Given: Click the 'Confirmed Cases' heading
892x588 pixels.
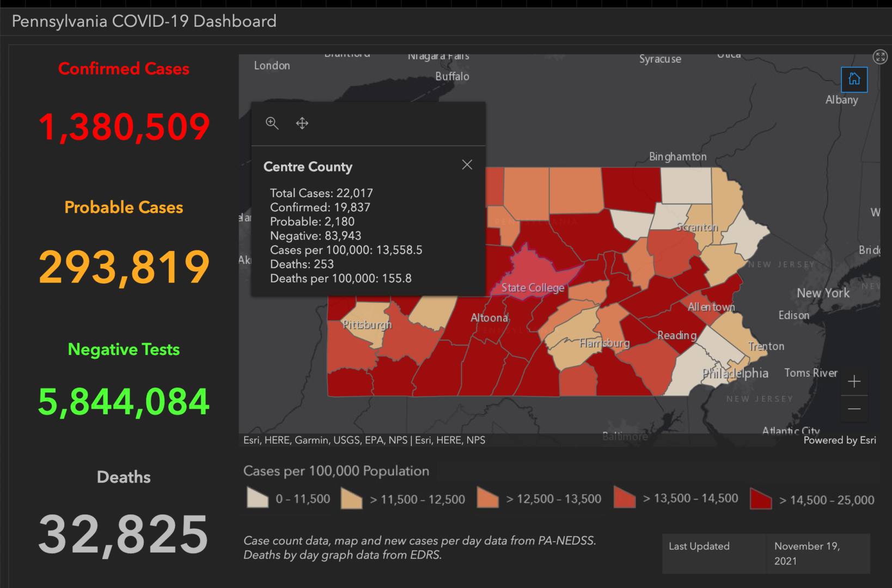Looking at the screenshot, I should click(x=124, y=69).
